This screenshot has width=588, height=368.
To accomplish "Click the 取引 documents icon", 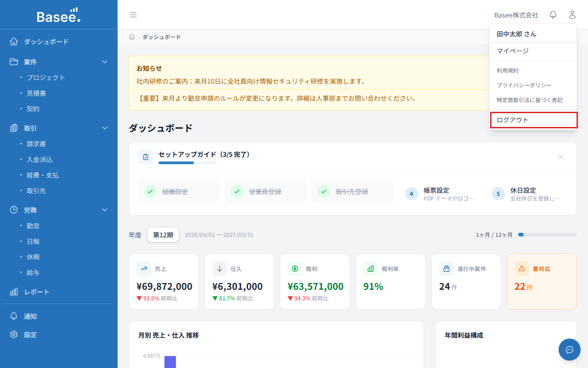I will 14,128.
